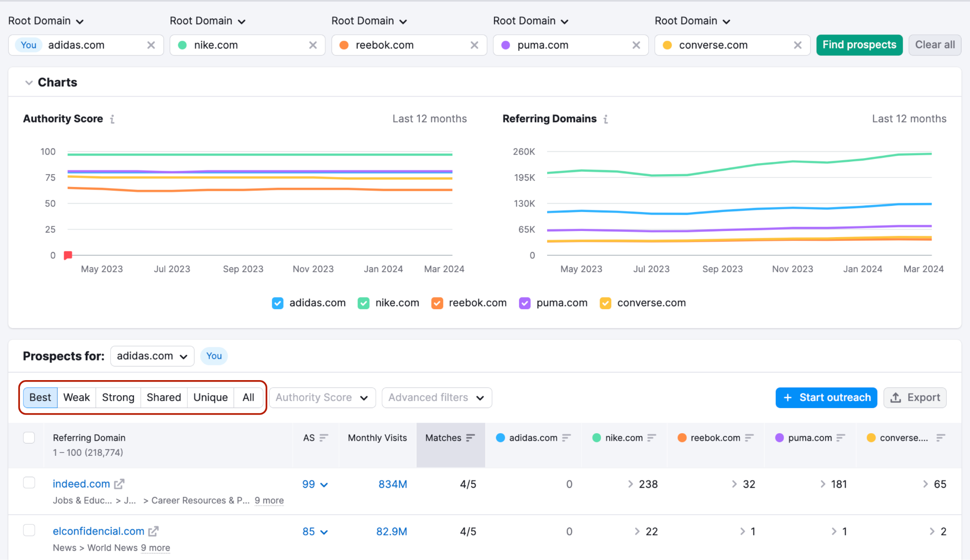Toggle nike.com in chart legend
Image resolution: width=970 pixels, height=560 pixels.
click(x=363, y=303)
